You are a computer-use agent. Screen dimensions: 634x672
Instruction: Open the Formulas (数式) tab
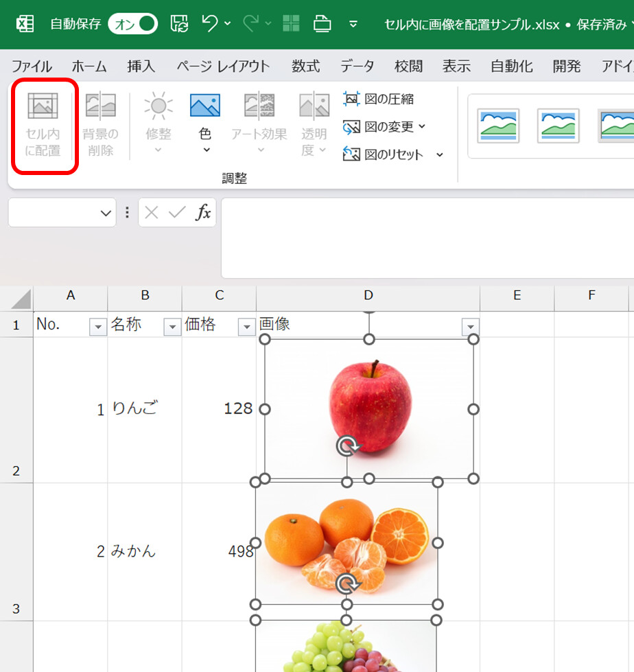coord(305,67)
